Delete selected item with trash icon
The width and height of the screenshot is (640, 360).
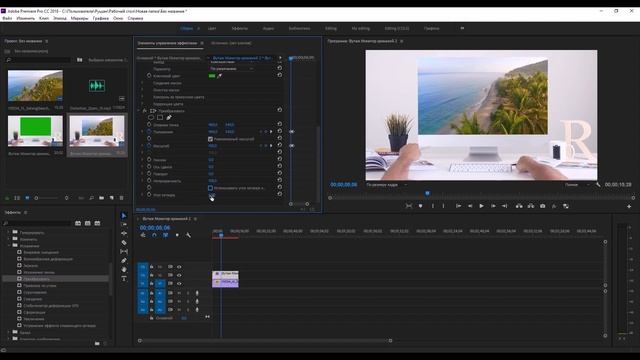pos(122,198)
